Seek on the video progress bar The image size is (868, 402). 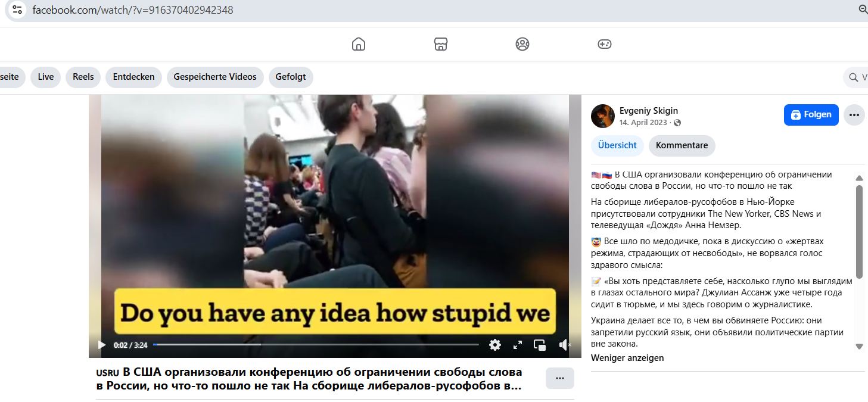click(x=316, y=344)
